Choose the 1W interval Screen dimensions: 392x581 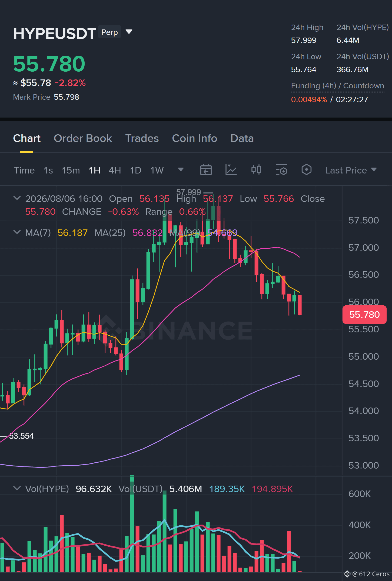click(x=157, y=170)
